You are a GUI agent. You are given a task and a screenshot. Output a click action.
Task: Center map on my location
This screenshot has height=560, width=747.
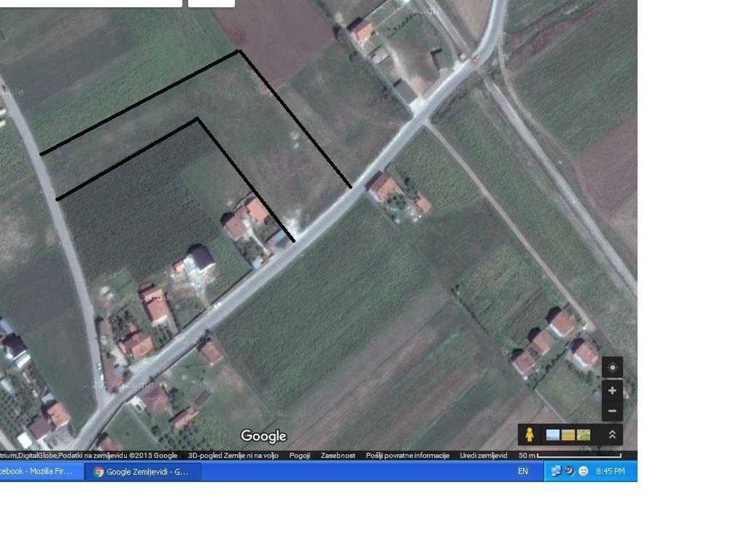pyautogui.click(x=612, y=367)
